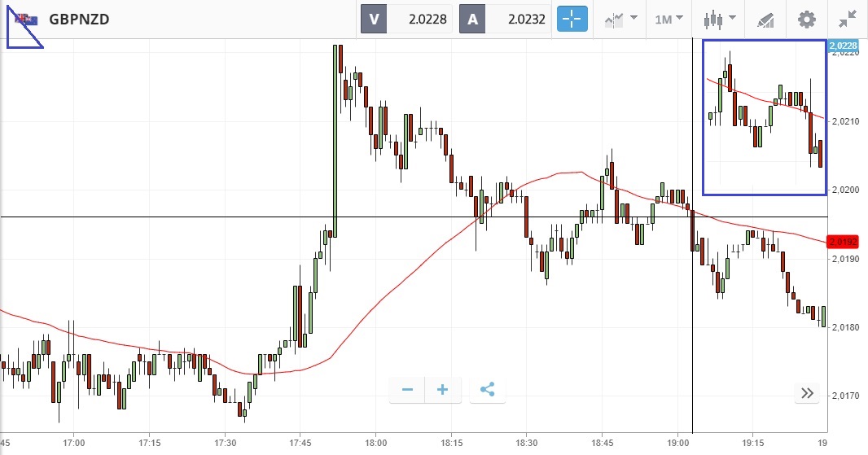Image resolution: width=868 pixels, height=455 pixels.
Task: Click the drawing tools pencil icon
Action: click(764, 19)
